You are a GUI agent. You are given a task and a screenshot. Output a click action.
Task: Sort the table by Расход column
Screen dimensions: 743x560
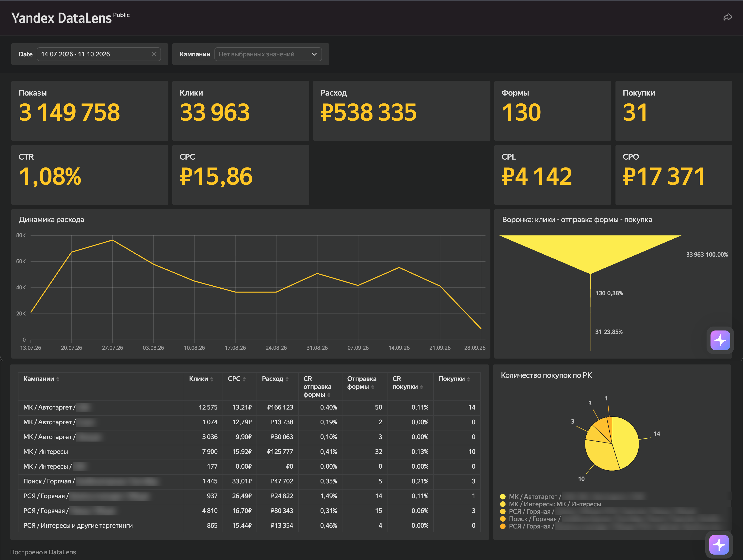(275, 379)
